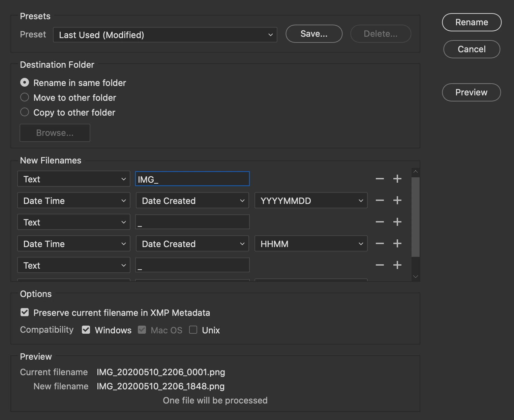Remove the YYYYMMDD date row with minus icon
This screenshot has height=420, width=514.
coord(380,200)
